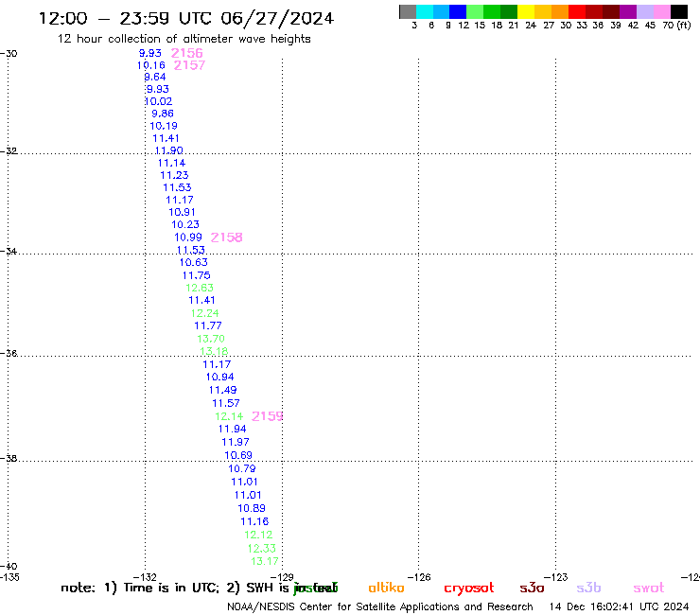This screenshot has height=615, width=700.
Task: Select the green 12.63 value
Action: (x=200, y=288)
